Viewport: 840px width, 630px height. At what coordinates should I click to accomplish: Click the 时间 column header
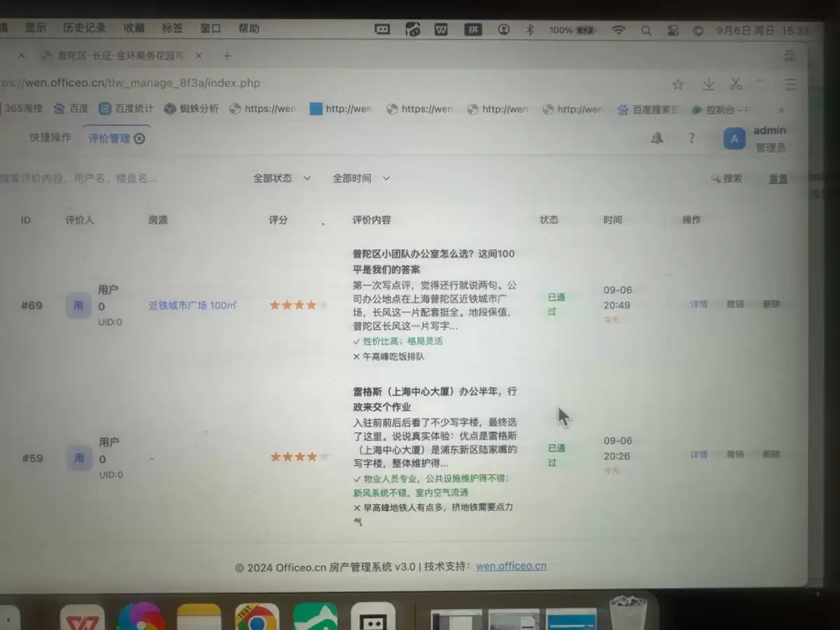pyautogui.click(x=612, y=220)
